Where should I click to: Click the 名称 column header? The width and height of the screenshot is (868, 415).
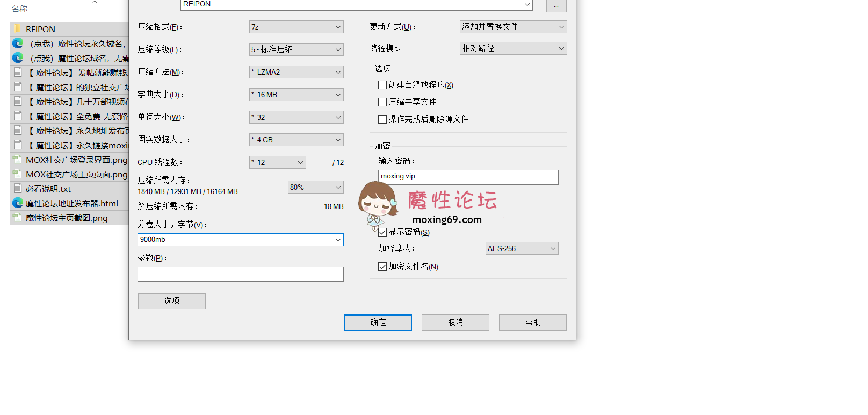(x=19, y=9)
